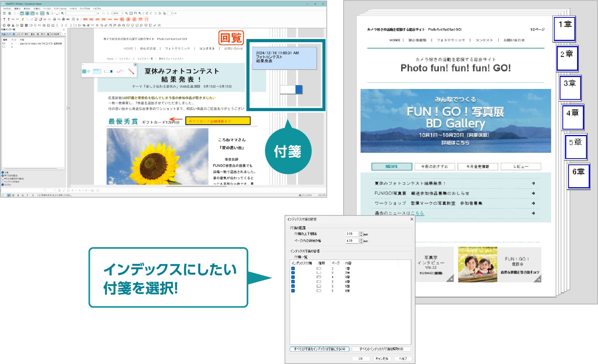Select the text annotation tool (T)

click(5, 19)
